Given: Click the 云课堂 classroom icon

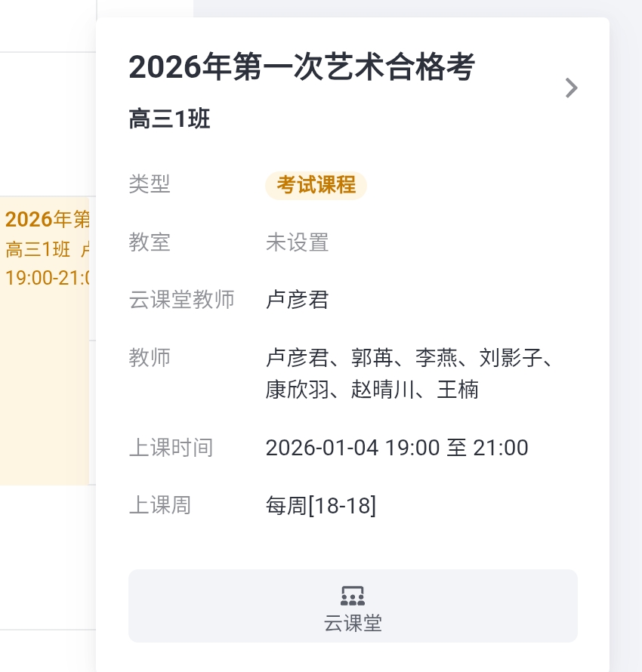Looking at the screenshot, I should [353, 596].
